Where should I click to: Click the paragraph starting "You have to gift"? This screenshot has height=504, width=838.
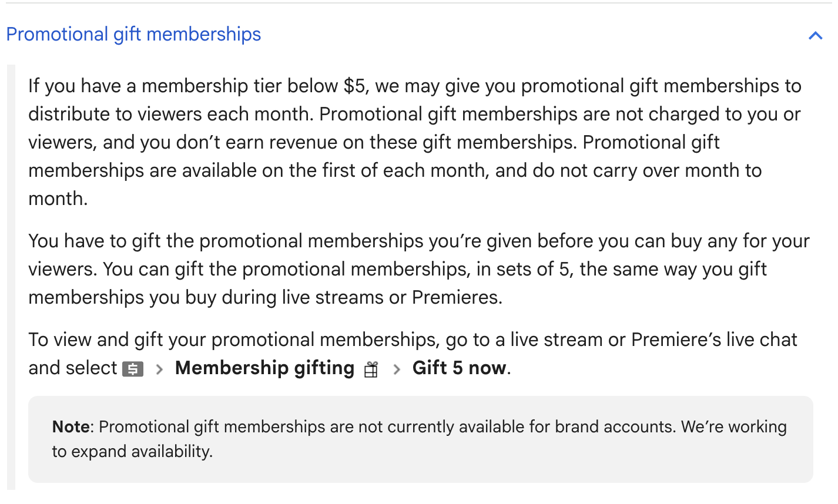pyautogui.click(x=411, y=269)
